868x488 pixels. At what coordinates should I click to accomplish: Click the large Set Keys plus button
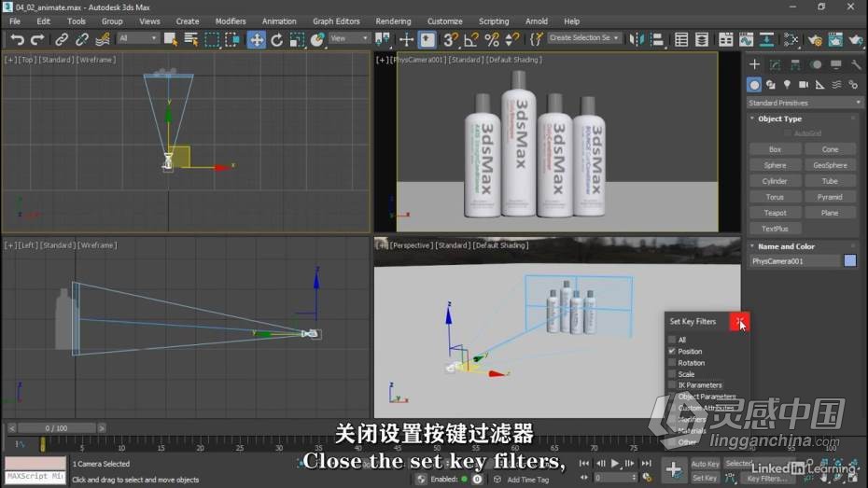click(674, 470)
